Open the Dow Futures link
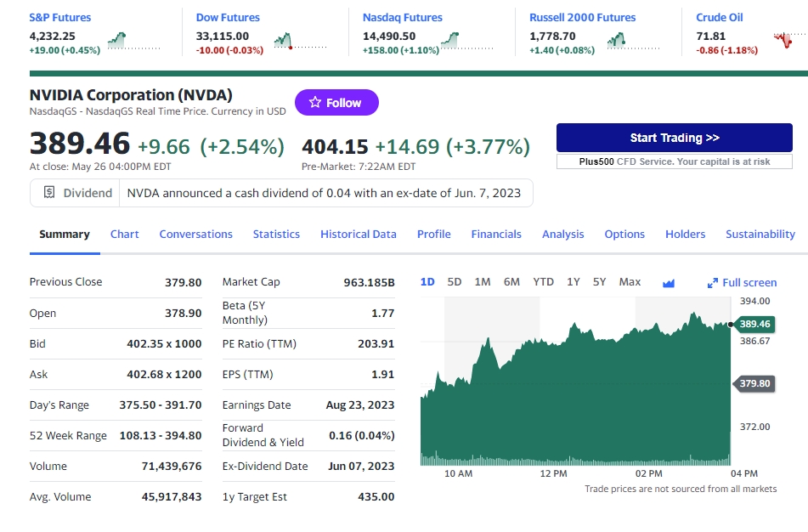This screenshot has height=532, width=808. 228,18
